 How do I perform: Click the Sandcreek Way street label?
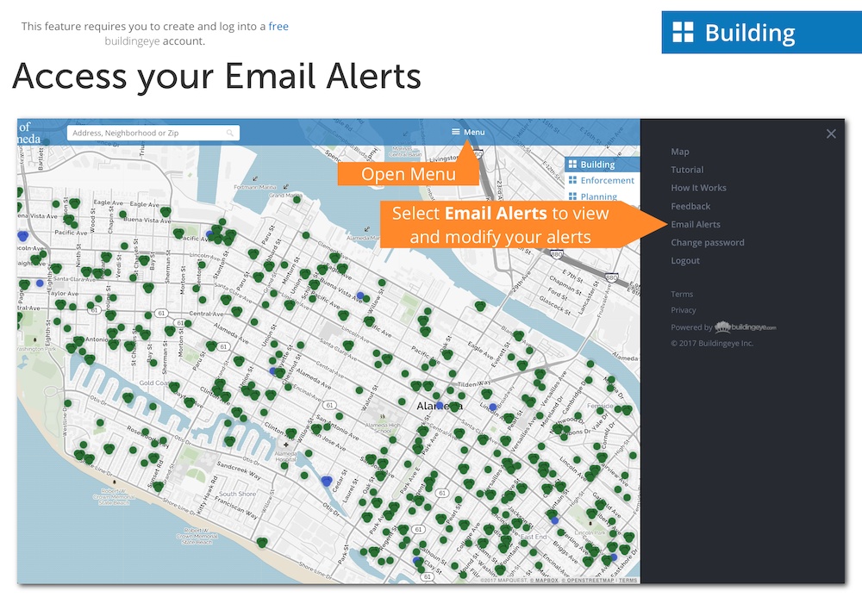(x=239, y=470)
